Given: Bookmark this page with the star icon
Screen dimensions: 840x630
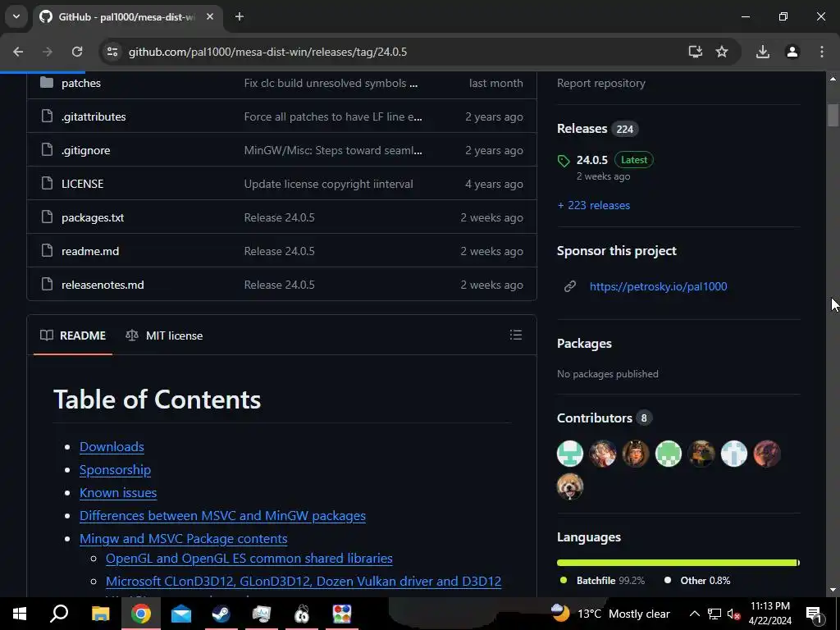Looking at the screenshot, I should (722, 52).
